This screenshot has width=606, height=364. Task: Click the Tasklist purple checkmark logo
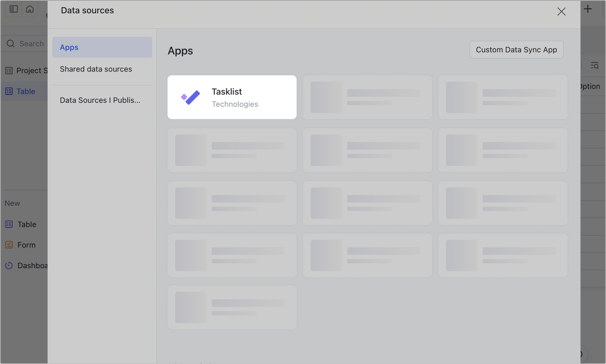click(x=190, y=97)
